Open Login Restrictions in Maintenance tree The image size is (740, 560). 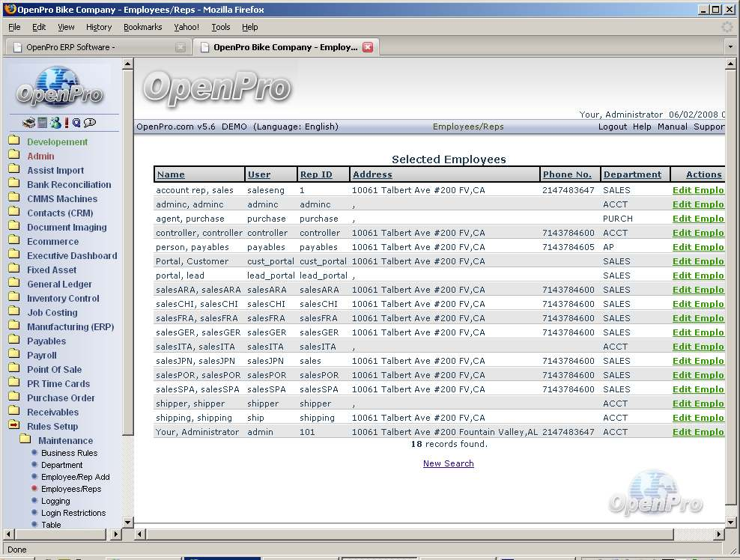[x=73, y=513]
